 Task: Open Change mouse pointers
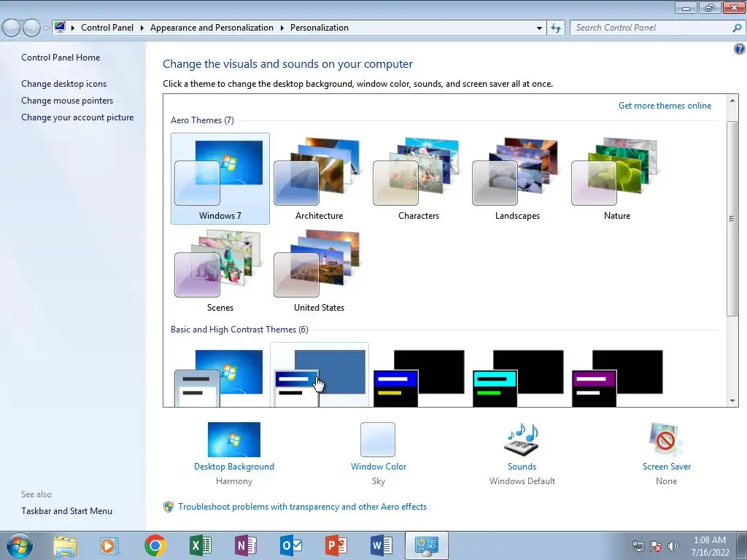pyautogui.click(x=67, y=101)
